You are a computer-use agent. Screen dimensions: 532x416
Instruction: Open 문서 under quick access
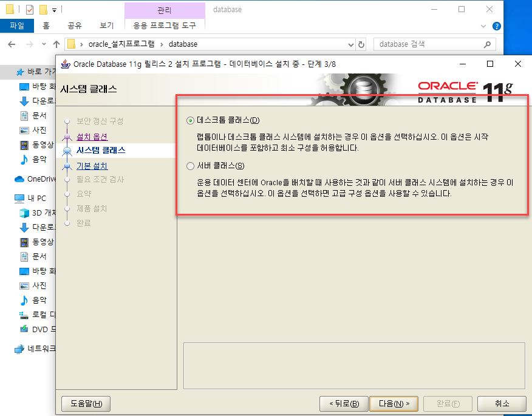click(x=33, y=116)
